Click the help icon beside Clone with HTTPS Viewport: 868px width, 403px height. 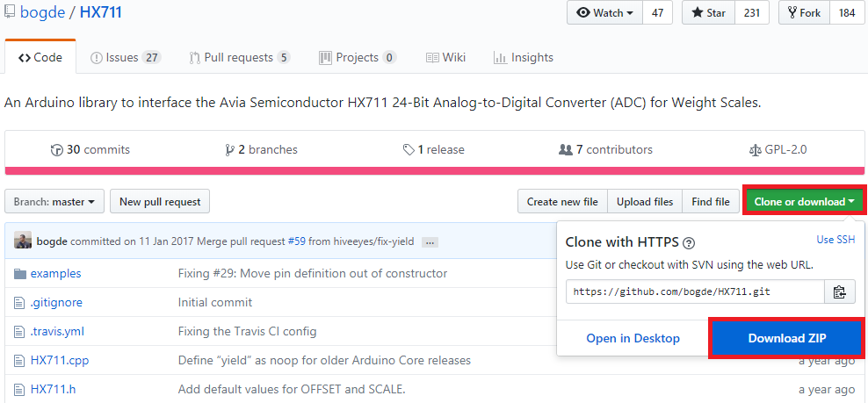pyautogui.click(x=689, y=243)
